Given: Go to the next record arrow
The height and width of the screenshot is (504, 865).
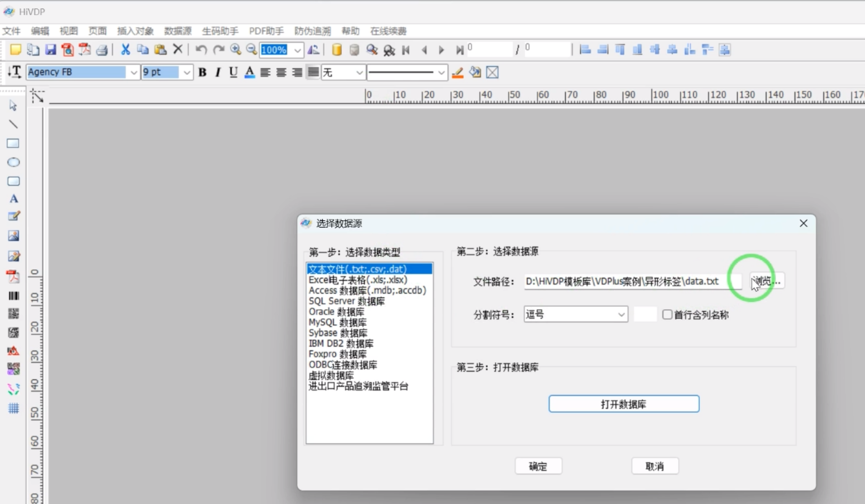Looking at the screenshot, I should coord(441,50).
